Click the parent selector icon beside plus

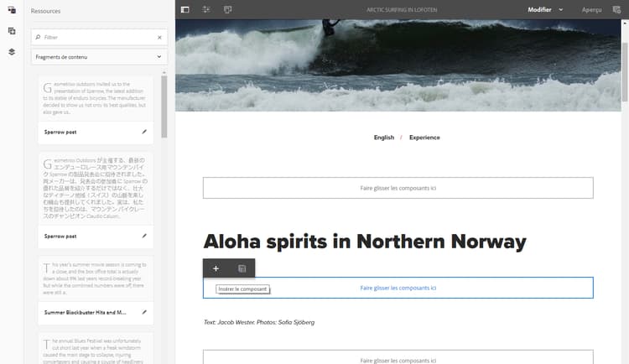coord(242,268)
